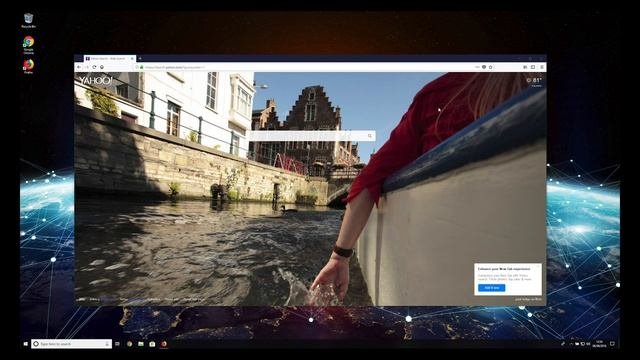Click the 81° weather widget
The image size is (640, 360).
tap(534, 82)
